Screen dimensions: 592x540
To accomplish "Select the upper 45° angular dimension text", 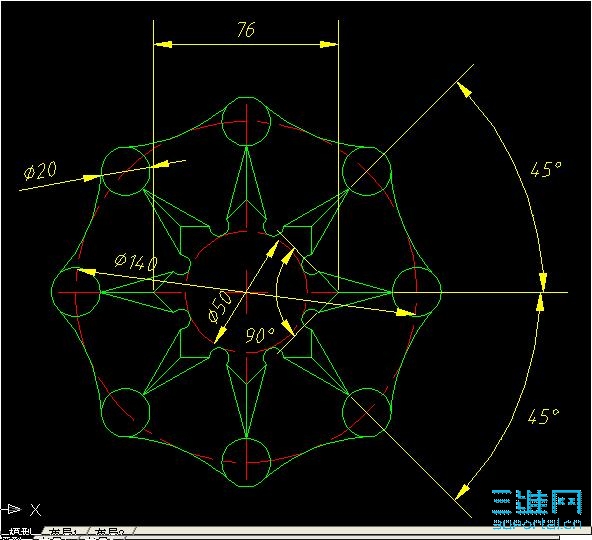I will (546, 169).
